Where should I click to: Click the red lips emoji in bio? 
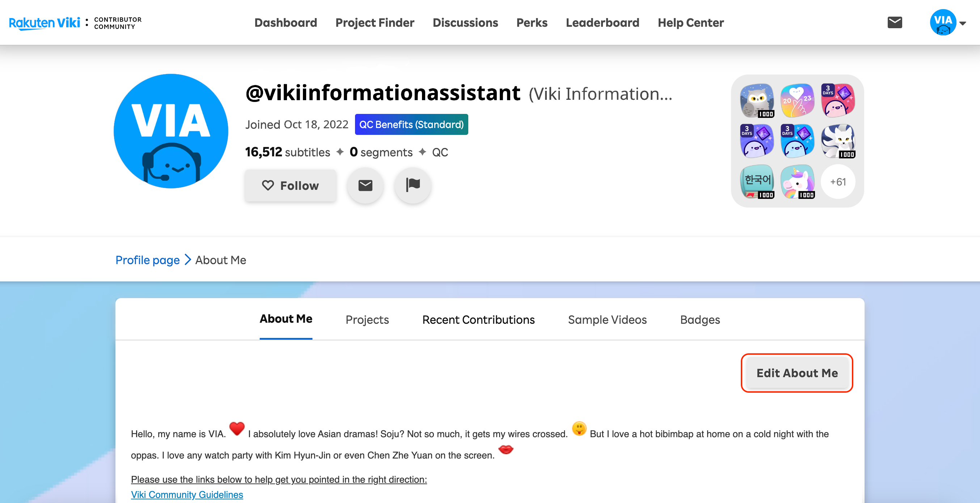click(x=506, y=450)
